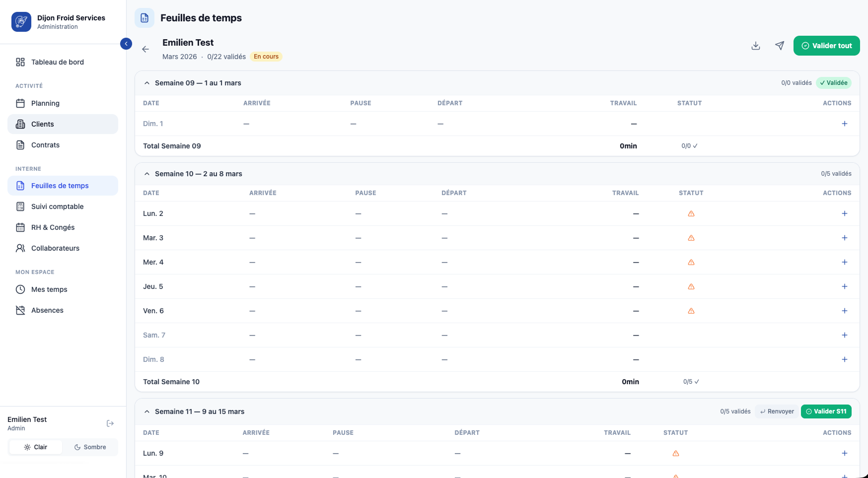
Task: Collapse the Semaine 11 section
Action: [147, 411]
